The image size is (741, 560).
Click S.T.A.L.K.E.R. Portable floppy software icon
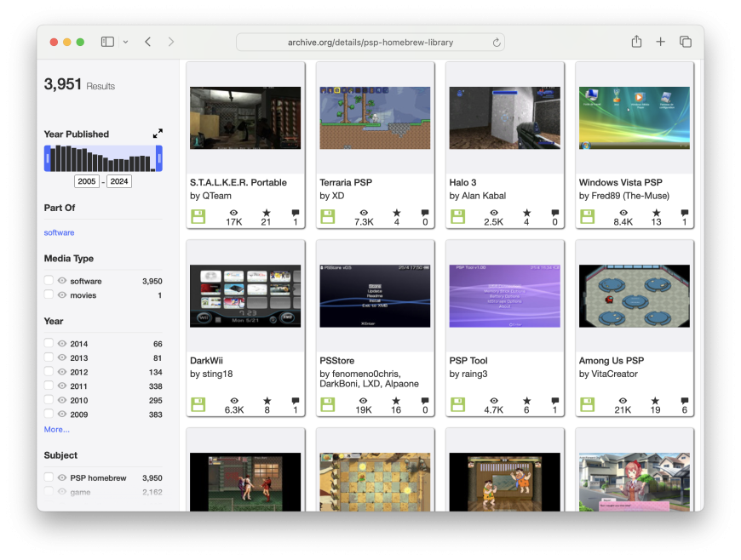point(198,217)
